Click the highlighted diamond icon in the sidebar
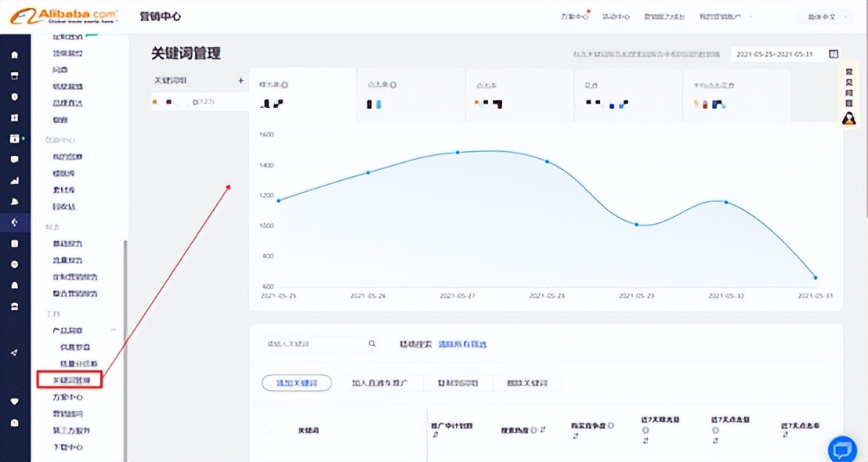Viewport: 868px width, 462px height. click(14, 222)
